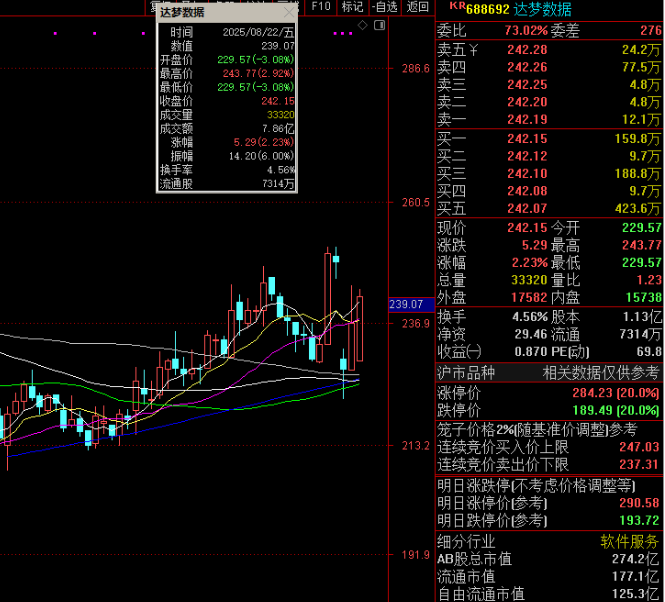This screenshot has height=602, width=665.
Task: Click the 流通市值 value 177.1亿
Action: (x=635, y=577)
